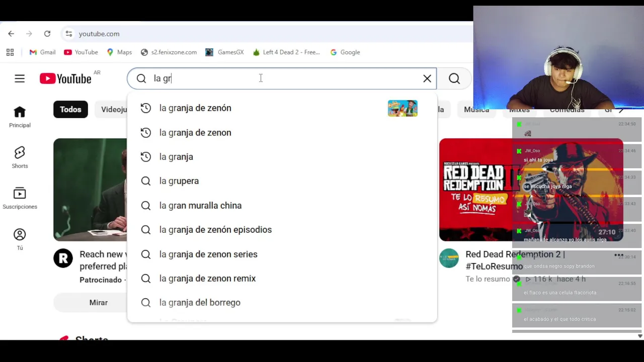Image resolution: width=644 pixels, height=362 pixels.
Task: Click chat message 'si ahi ta joya'
Action: (538, 160)
